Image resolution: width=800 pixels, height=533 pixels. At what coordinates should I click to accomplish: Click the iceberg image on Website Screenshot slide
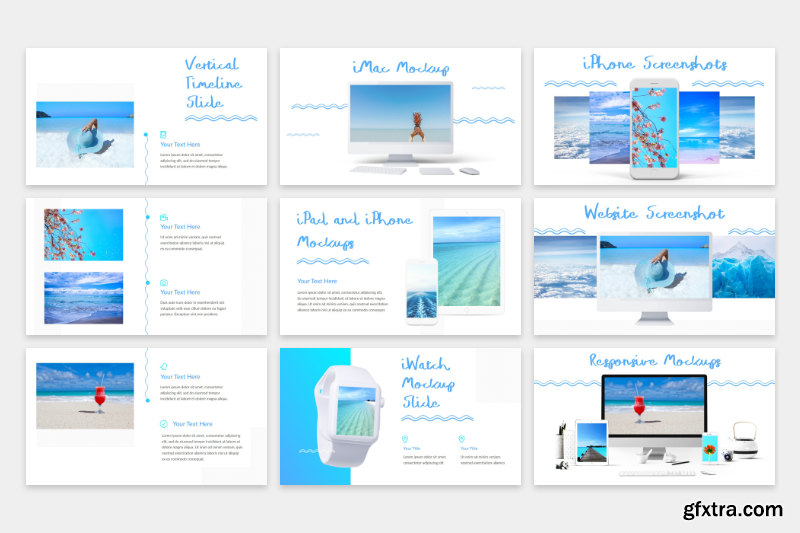(x=743, y=269)
